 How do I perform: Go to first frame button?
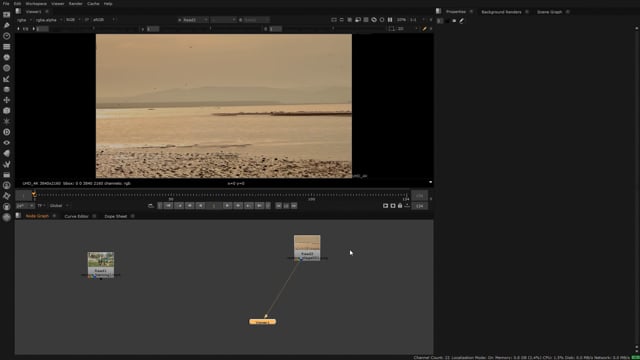point(168,206)
